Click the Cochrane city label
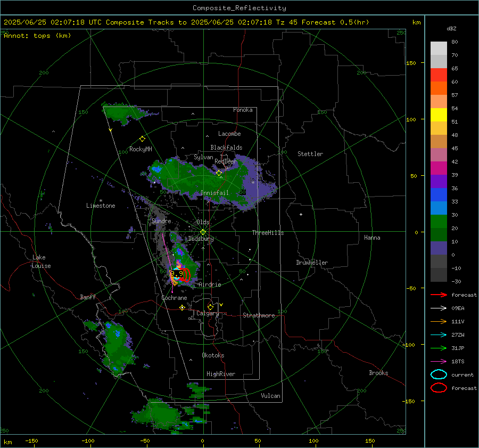479x448 pixels. pos(174,298)
